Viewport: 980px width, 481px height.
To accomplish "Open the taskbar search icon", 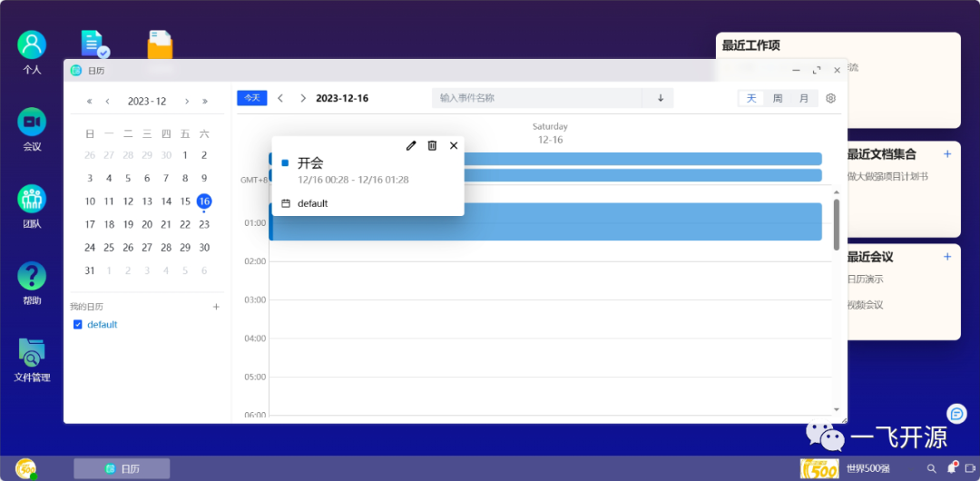I will point(931,468).
